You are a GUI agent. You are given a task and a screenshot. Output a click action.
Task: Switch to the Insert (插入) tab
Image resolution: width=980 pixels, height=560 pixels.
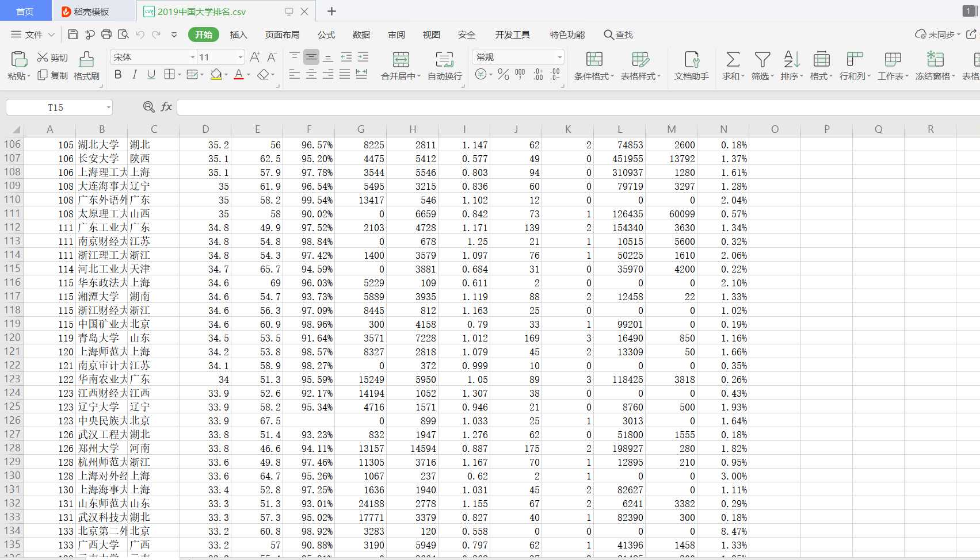(x=238, y=34)
